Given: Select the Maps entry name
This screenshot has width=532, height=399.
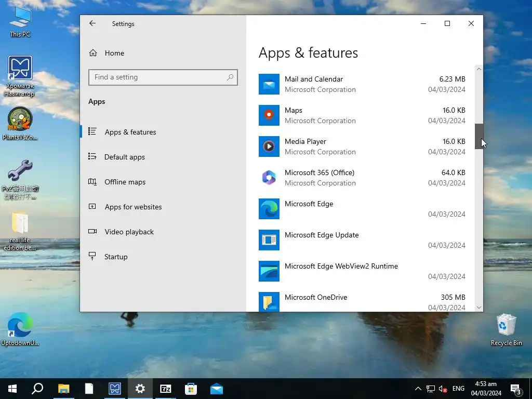Looking at the screenshot, I should 293,110.
